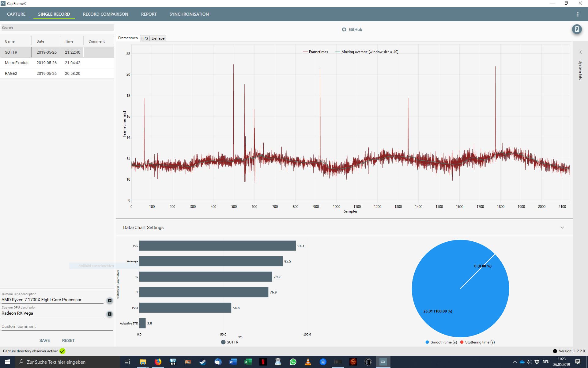Click the RESET button
588x368 pixels.
click(68, 340)
